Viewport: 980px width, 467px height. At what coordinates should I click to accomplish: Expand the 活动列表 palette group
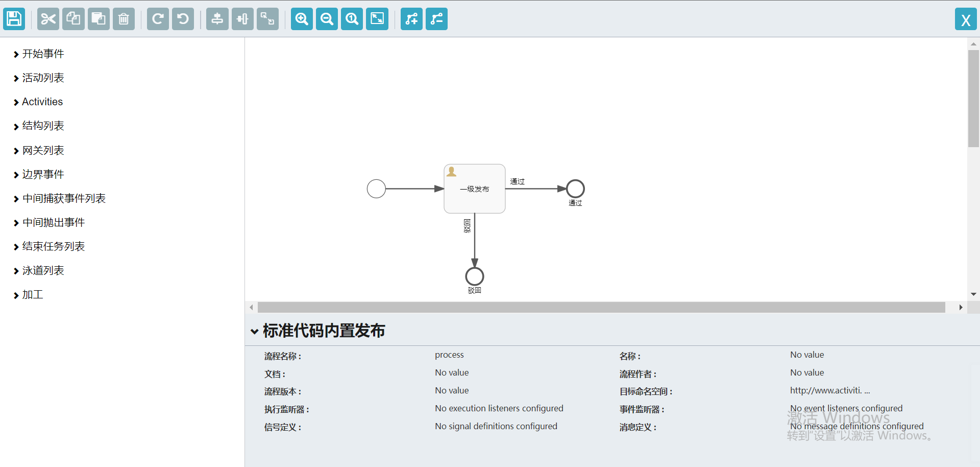pyautogui.click(x=39, y=78)
